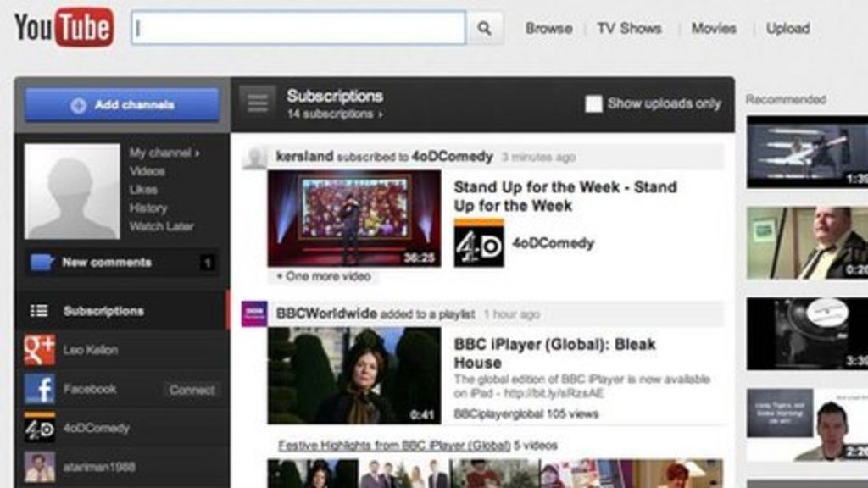The width and height of the screenshot is (868, 488).
Task: Click the 4oD logo beside 4oDComedy in feed
Action: click(x=479, y=243)
